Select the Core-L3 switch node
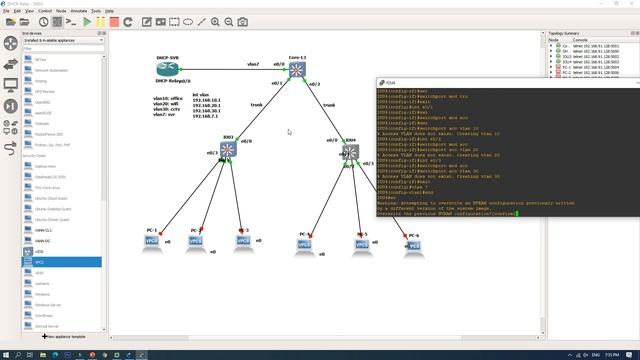This screenshot has width=640, height=360. 297,70
